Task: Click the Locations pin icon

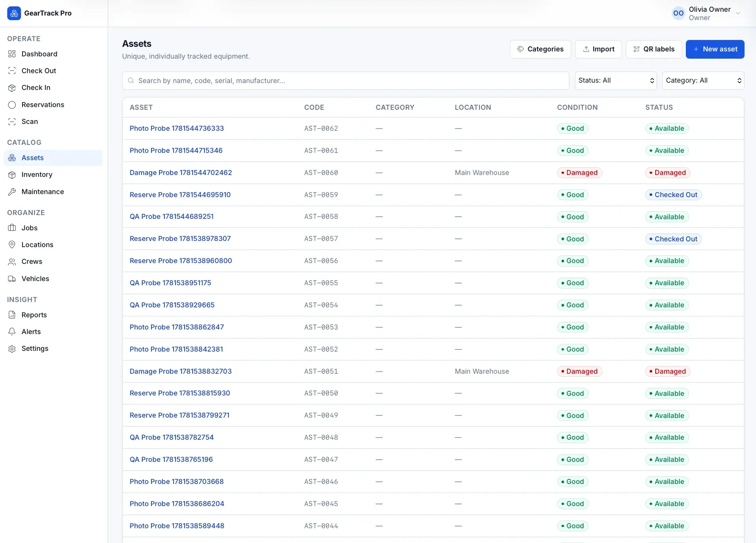Action: click(12, 245)
